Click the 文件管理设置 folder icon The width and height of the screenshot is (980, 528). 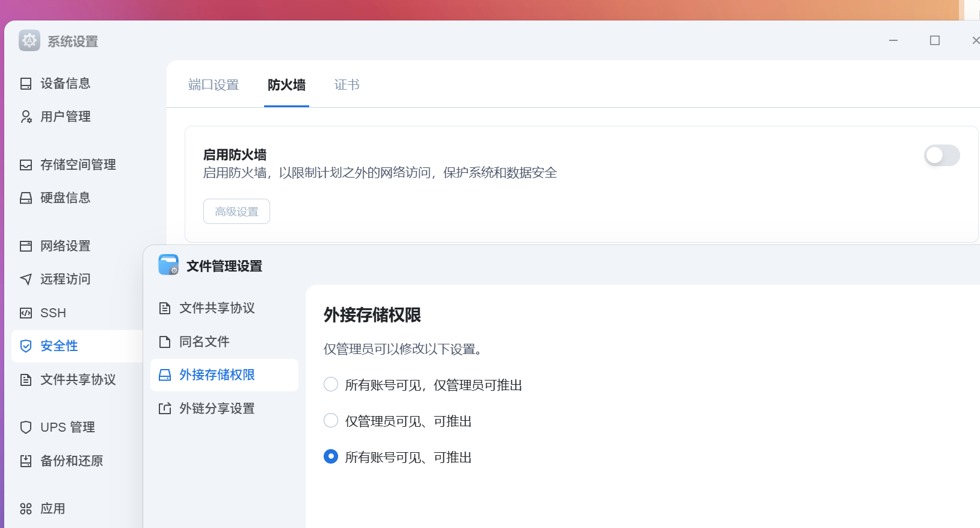[168, 265]
